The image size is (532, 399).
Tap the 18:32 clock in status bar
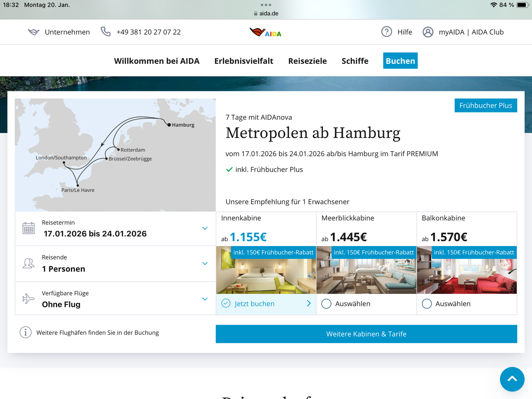pyautogui.click(x=11, y=5)
